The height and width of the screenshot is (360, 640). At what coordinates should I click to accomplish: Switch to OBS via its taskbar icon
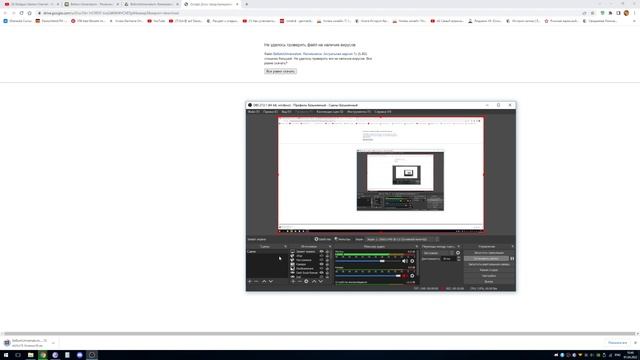(x=92, y=355)
